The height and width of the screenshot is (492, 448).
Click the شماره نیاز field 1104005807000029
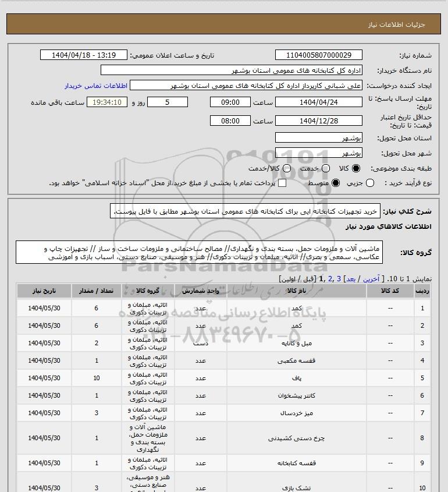pos(318,55)
